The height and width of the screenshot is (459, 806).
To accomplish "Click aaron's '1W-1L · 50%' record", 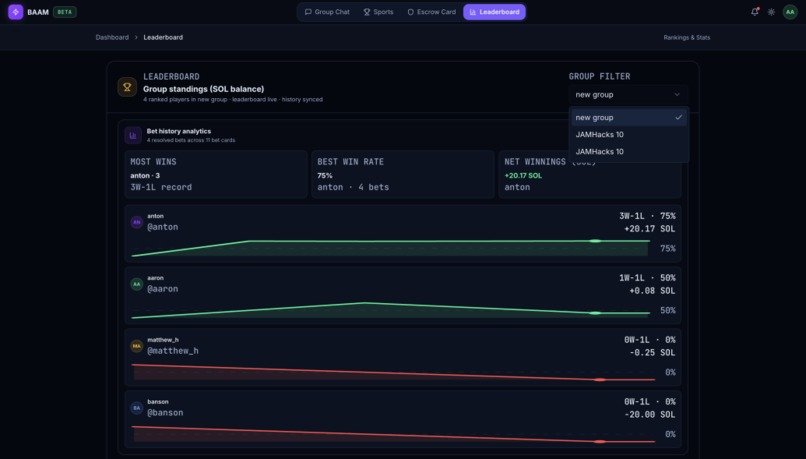I will point(647,278).
